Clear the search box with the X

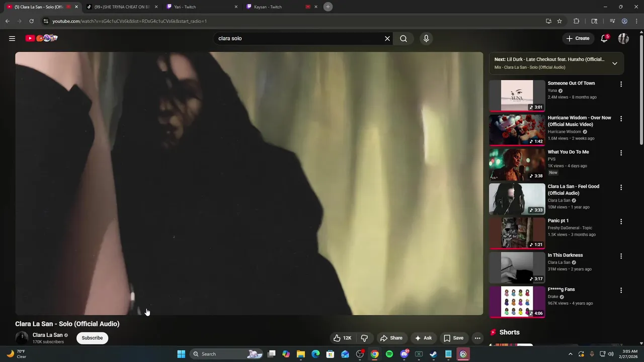[x=387, y=38]
